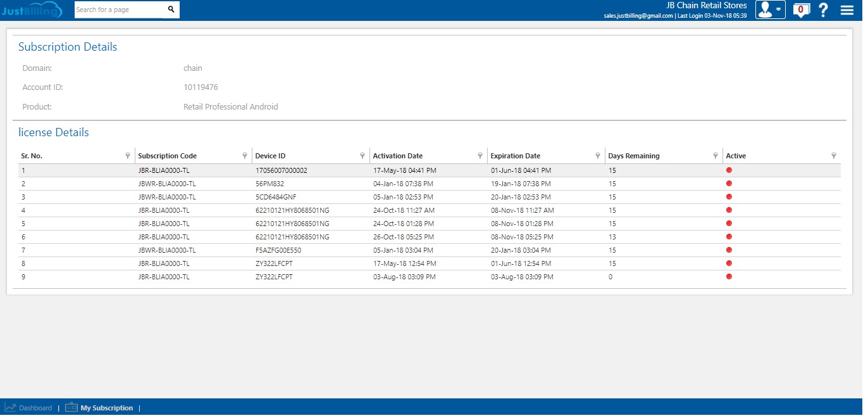868x418 pixels.
Task: Click the search magnifier icon
Action: pyautogui.click(x=171, y=9)
